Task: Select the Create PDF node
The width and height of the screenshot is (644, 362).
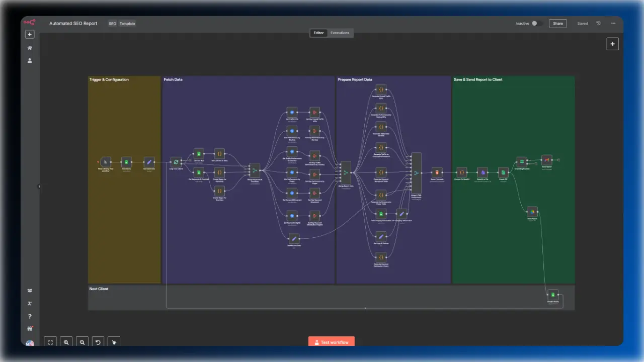Action: pyautogui.click(x=503, y=172)
